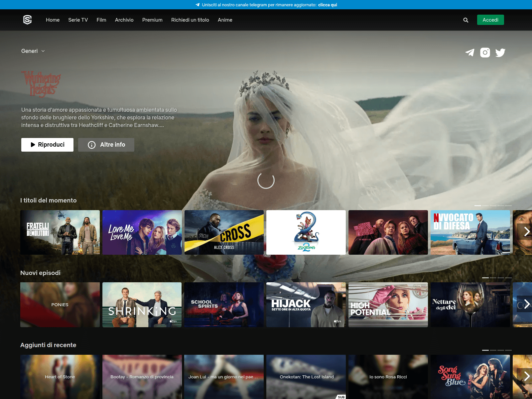The image size is (532, 399).
Task: Expand the Generi dropdown
Action: tap(33, 51)
